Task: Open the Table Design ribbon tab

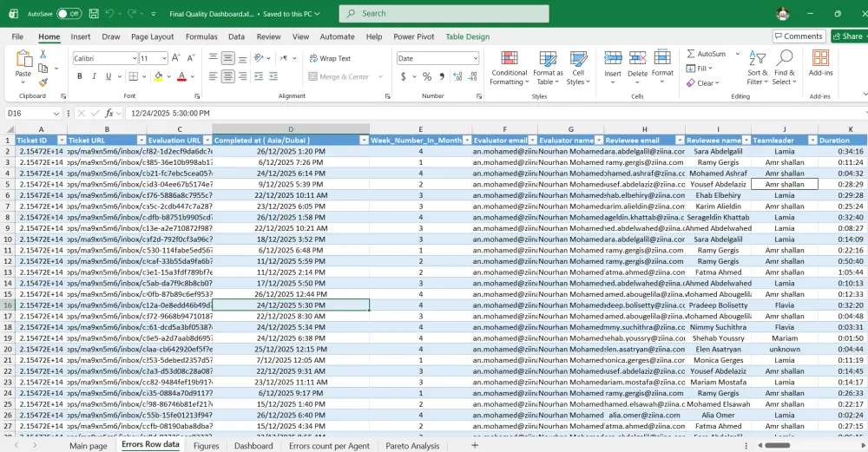Action: click(x=468, y=36)
